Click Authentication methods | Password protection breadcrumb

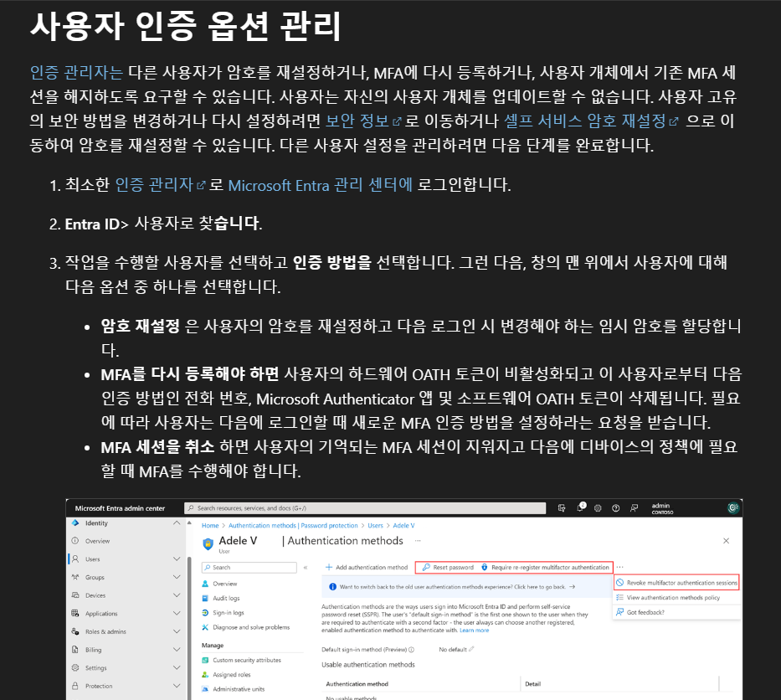[x=293, y=526]
